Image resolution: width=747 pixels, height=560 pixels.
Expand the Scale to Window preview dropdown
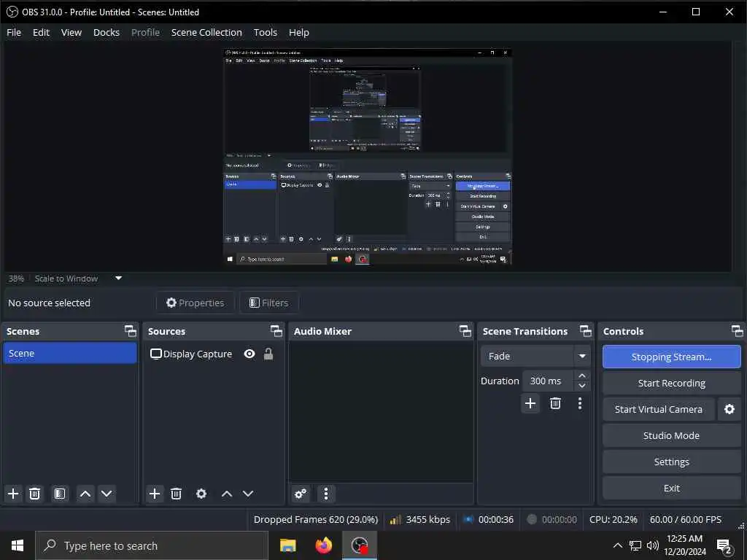119,279
